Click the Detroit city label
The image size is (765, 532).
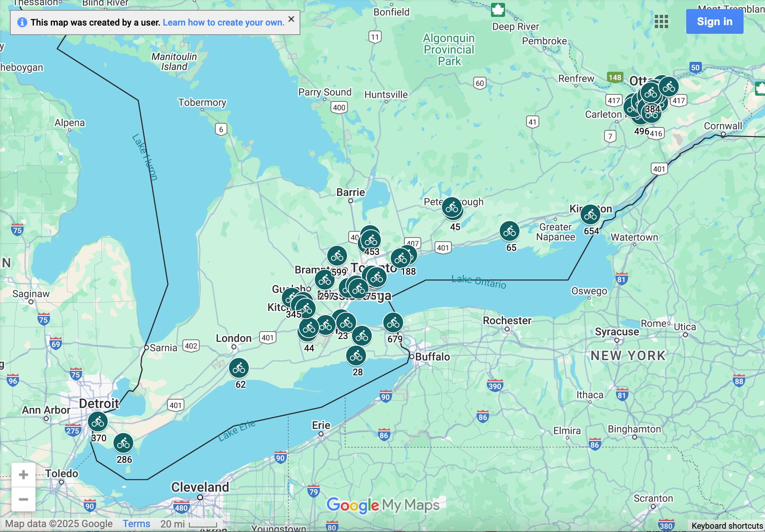tap(99, 403)
